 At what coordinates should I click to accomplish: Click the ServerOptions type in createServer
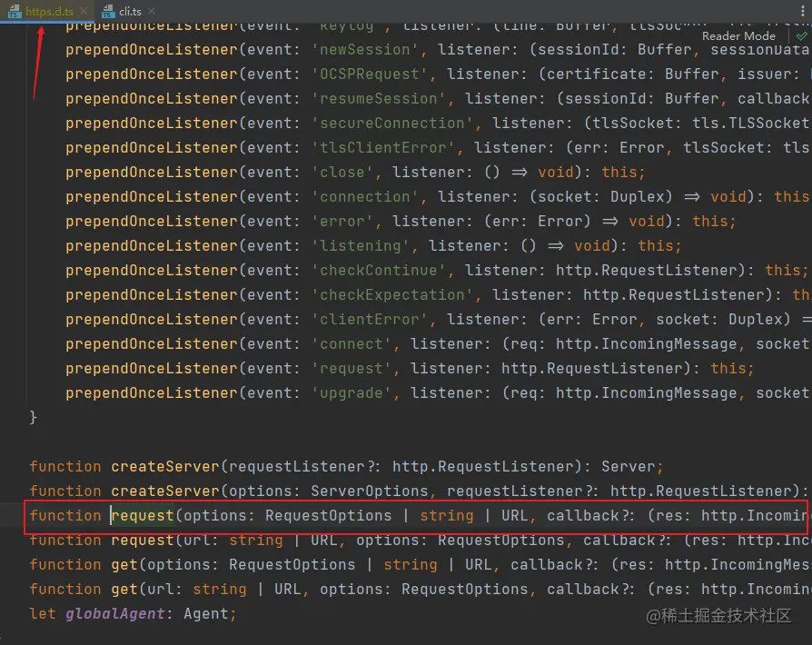[x=370, y=491]
